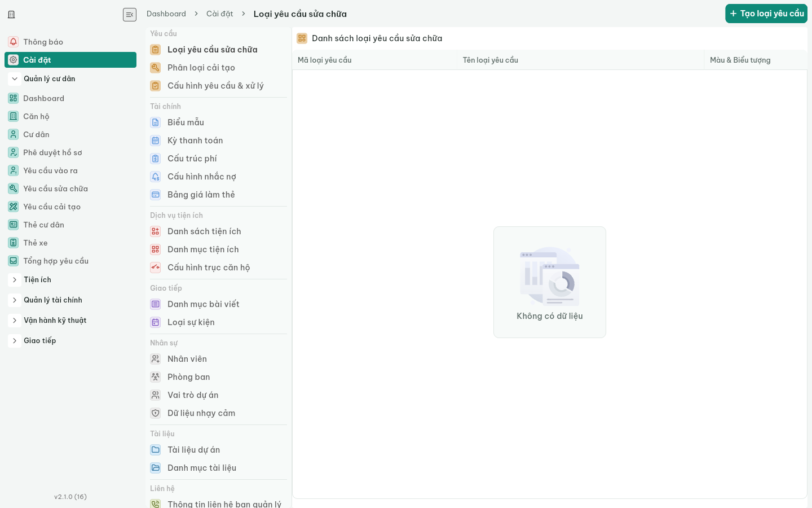The image size is (812, 508).
Task: Click the Yêu cầu sửa chữa wrench icon
Action: coord(14,189)
